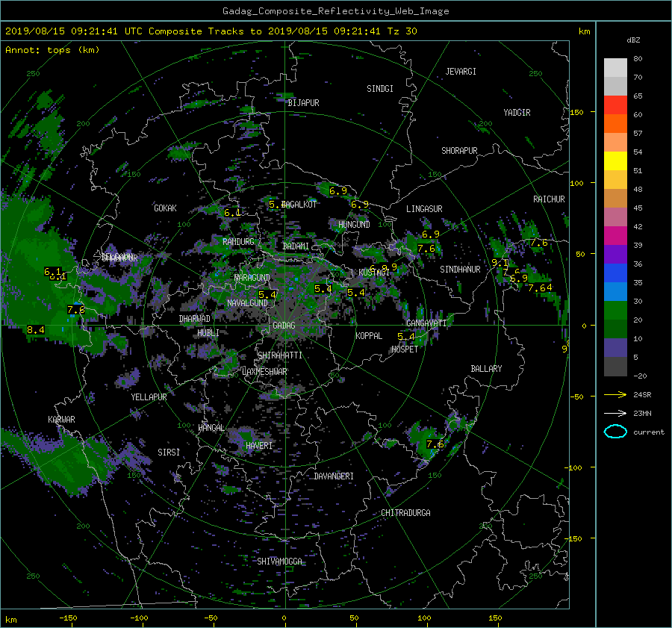The width and height of the screenshot is (672, 628).
Task: Pick the orange 57 dBZ swatch
Action: [615, 124]
